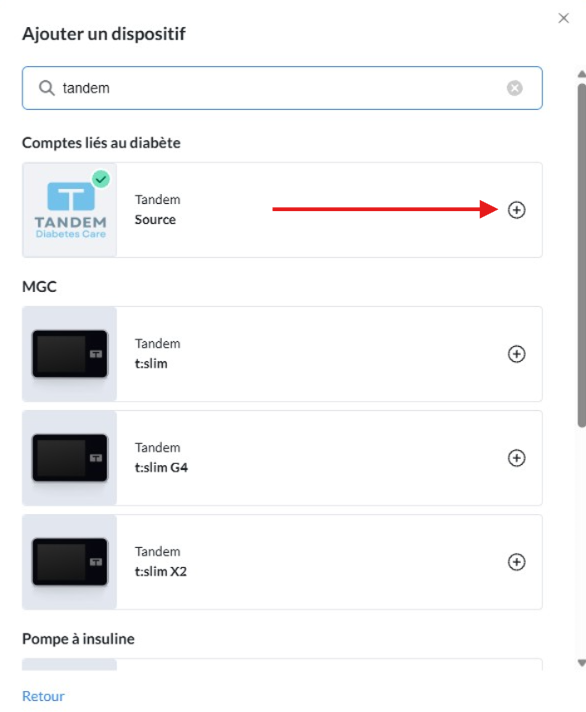Click the scrollbar up arrow
The width and height of the screenshot is (586, 712).
pos(581,74)
